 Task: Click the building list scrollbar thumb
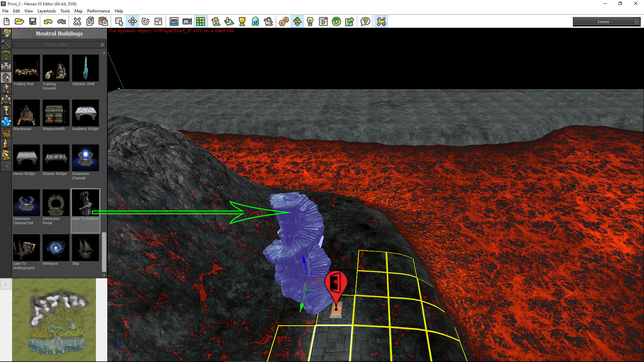point(104,252)
